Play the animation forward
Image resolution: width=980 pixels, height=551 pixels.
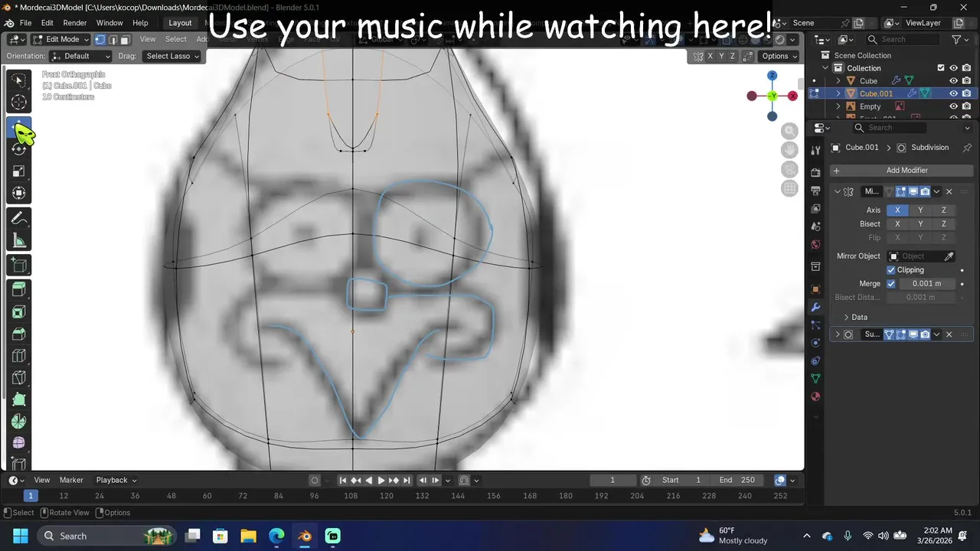pyautogui.click(x=381, y=481)
